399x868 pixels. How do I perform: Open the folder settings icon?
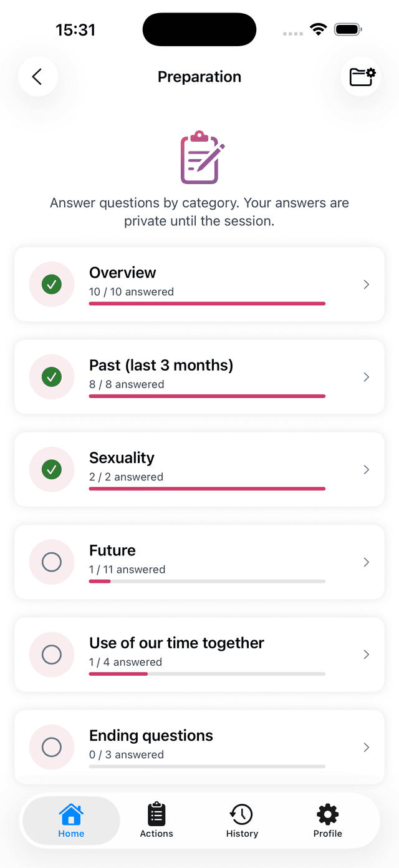pyautogui.click(x=362, y=77)
